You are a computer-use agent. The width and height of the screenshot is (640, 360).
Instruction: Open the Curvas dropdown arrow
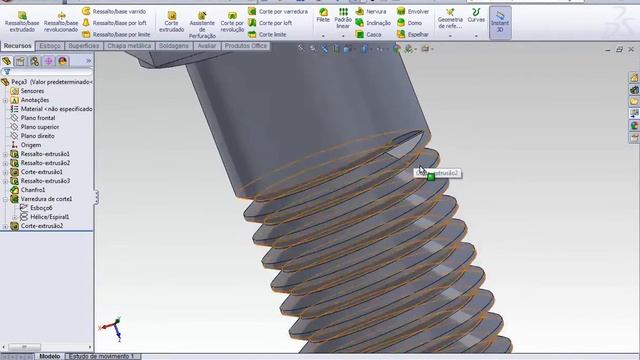click(x=476, y=36)
